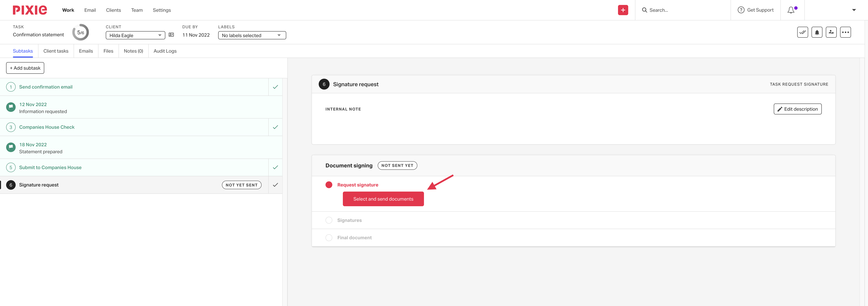The height and width of the screenshot is (306, 868).
Task: Click Select and send documents button
Action: (383, 199)
